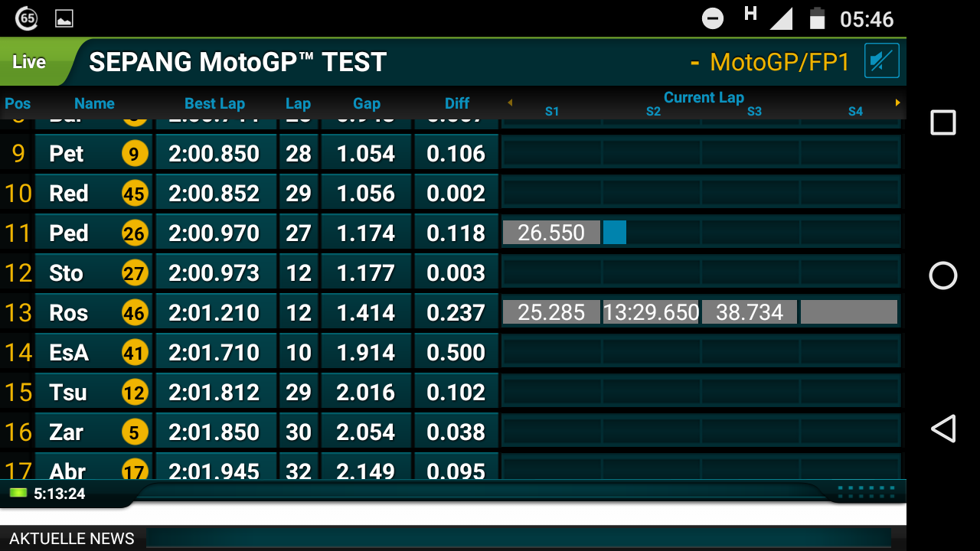Select number 9 badge next to Pet
The height and width of the screenshot is (551, 980).
(134, 154)
